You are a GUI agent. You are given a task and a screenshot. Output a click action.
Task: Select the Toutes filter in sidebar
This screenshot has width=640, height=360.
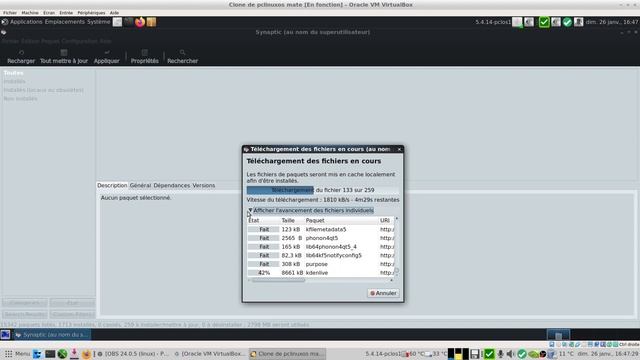click(x=13, y=73)
